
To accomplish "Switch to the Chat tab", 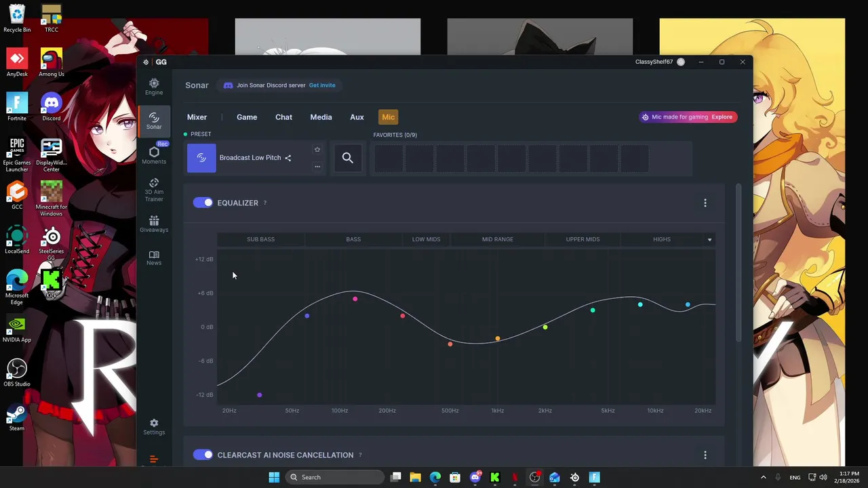I will click(x=283, y=117).
